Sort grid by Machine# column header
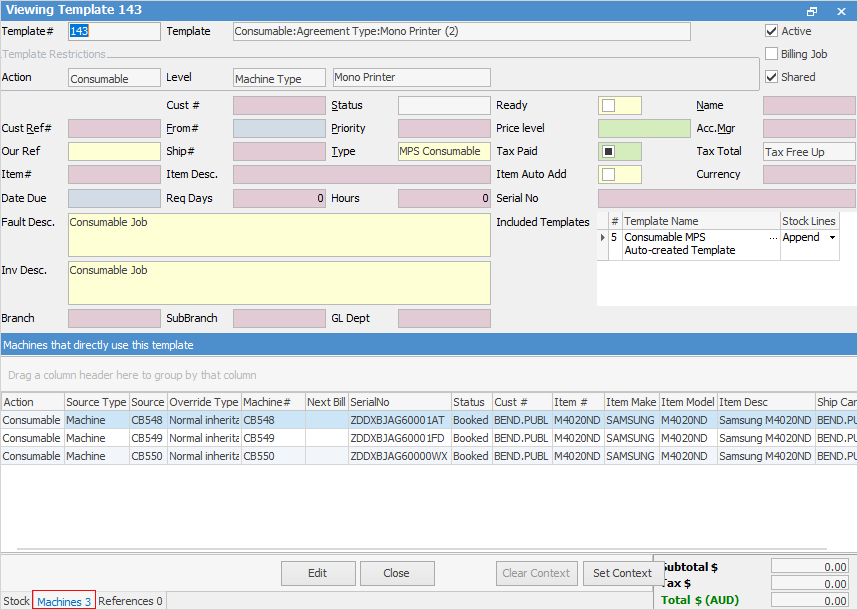 [x=271, y=402]
